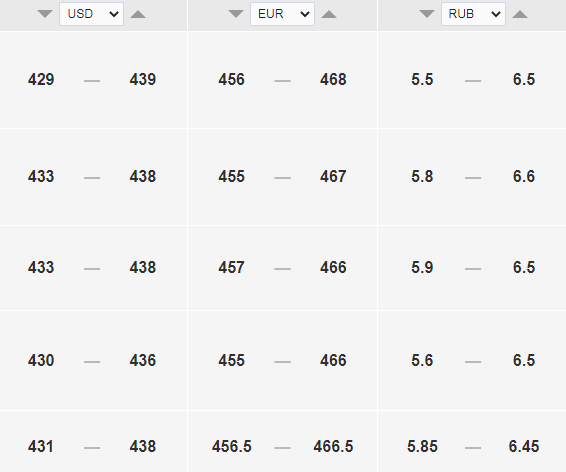This screenshot has width=566, height=472.
Task: Select USD sell rate 439
Action: click(x=143, y=79)
